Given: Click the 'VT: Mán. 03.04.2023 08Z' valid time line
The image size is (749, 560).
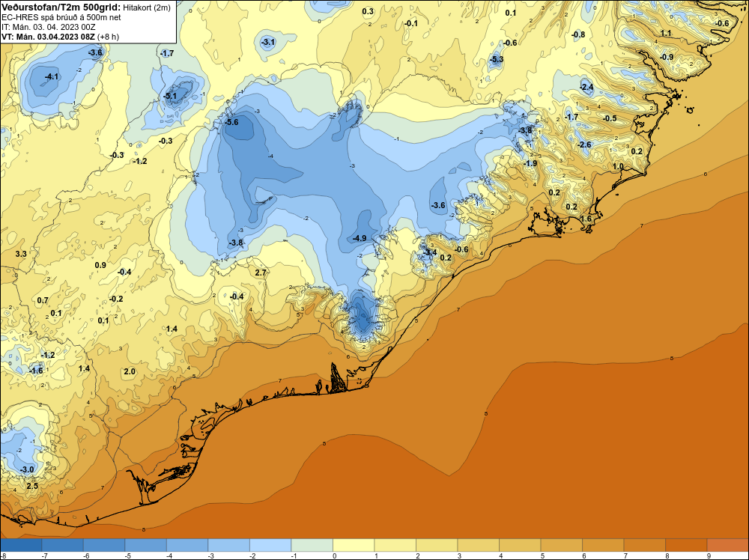Looking at the screenshot, I should 48,37.
